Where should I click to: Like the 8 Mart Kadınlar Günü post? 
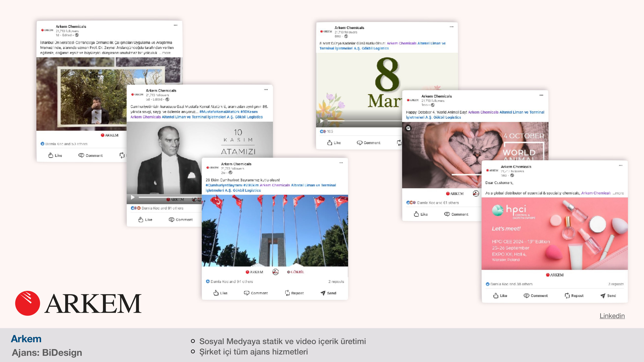click(334, 143)
